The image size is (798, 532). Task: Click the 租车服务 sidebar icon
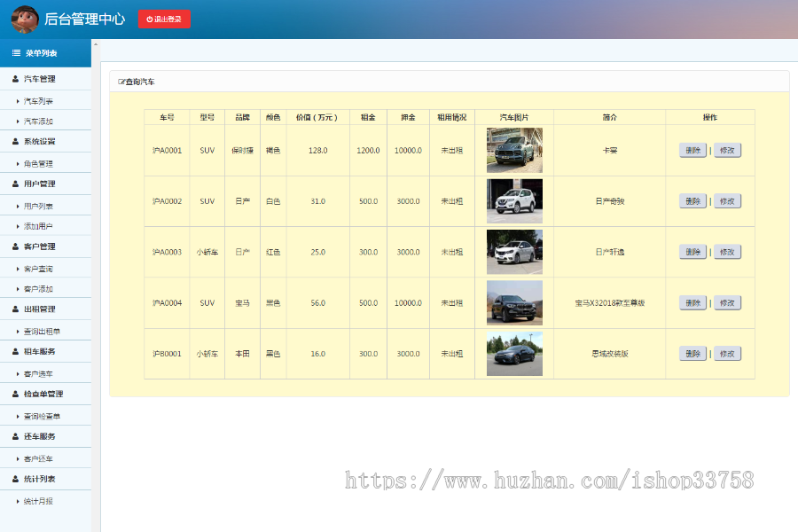click(16, 351)
